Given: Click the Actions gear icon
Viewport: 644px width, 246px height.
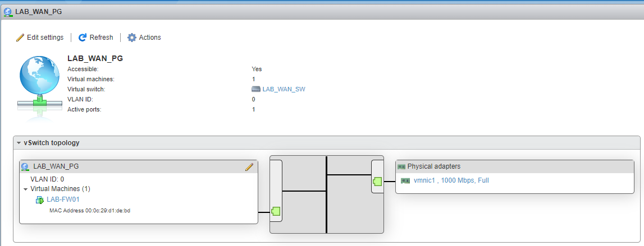Looking at the screenshot, I should (132, 38).
